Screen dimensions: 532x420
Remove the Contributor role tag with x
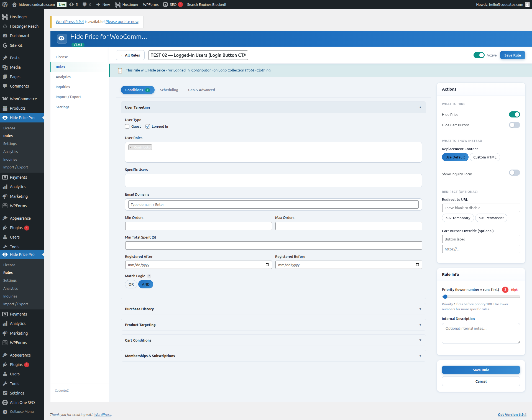click(x=131, y=147)
